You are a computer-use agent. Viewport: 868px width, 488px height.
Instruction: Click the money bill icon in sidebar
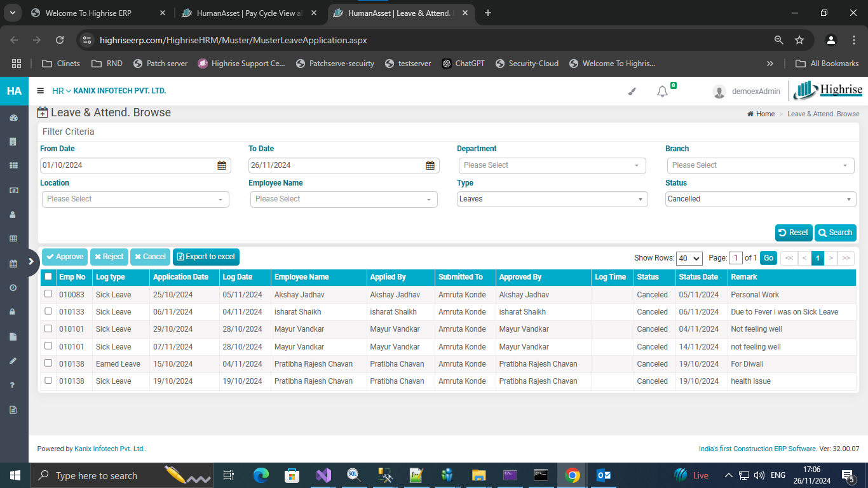tap(13, 190)
